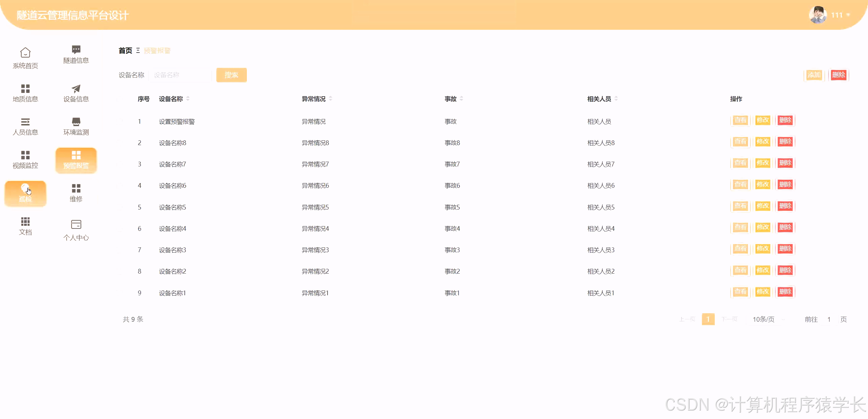Image resolution: width=868 pixels, height=419 pixels.
Task: Open 地质信息 grid icon in sidebar
Action: pyautogui.click(x=25, y=88)
